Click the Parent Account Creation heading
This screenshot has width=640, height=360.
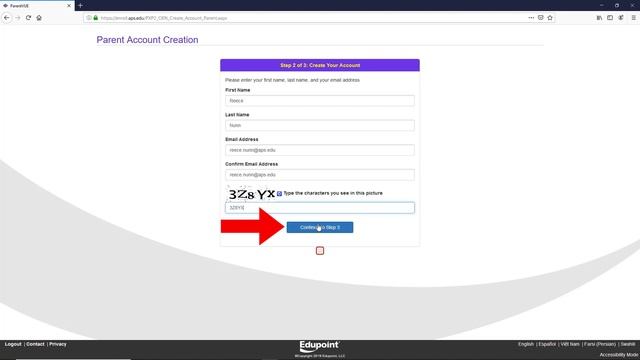[147, 40]
